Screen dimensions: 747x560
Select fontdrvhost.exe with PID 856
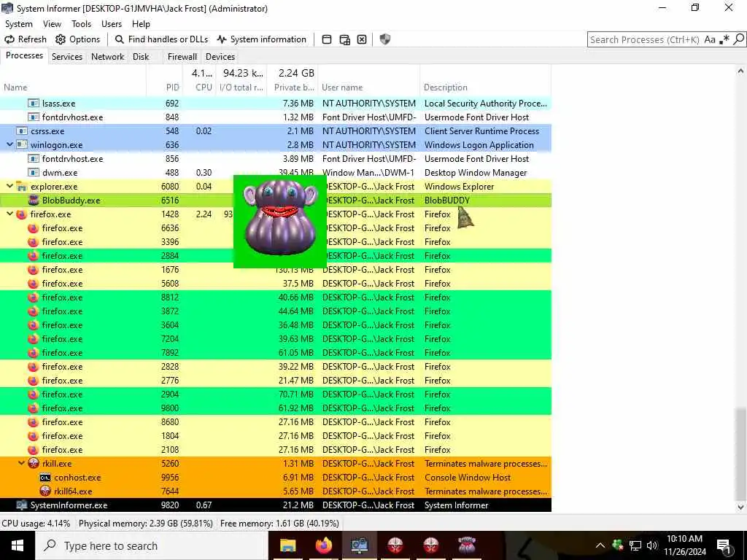(275, 158)
